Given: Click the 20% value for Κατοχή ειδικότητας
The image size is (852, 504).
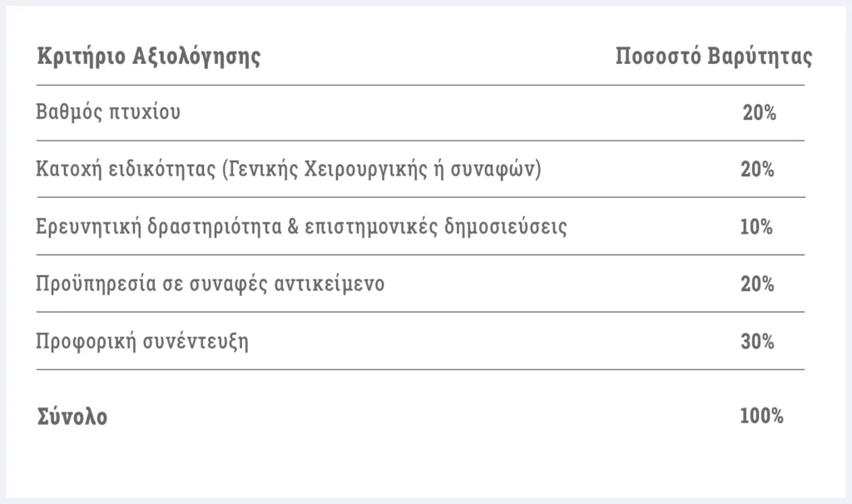Looking at the screenshot, I should [757, 170].
